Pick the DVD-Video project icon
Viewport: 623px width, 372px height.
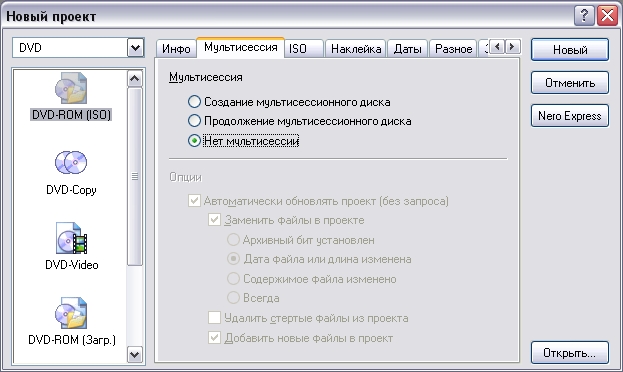tap(71, 238)
